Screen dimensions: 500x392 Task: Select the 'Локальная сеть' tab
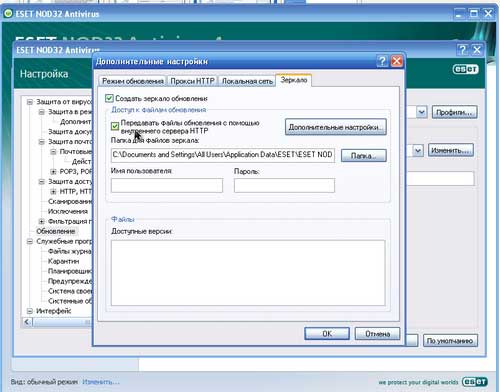coord(247,81)
